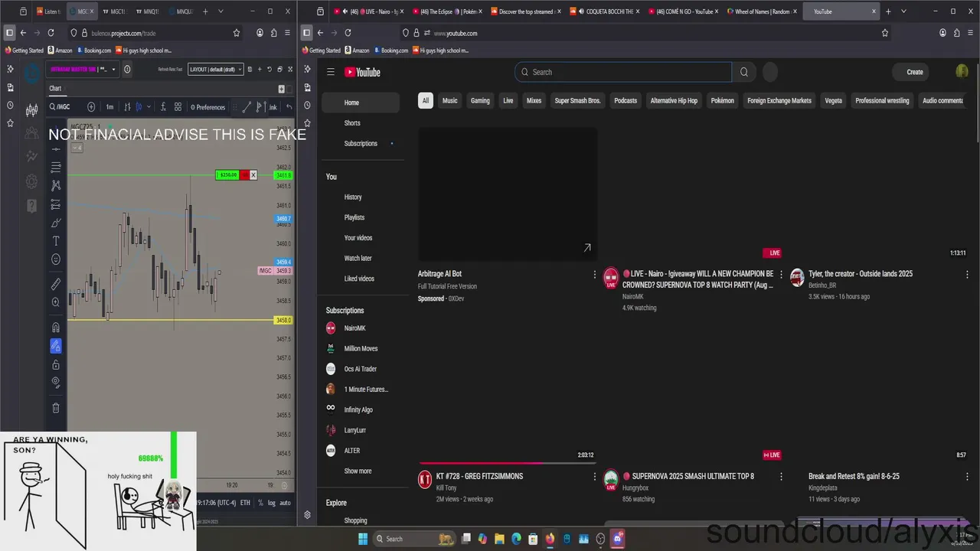This screenshot has width=980, height=551.
Task: Select the Fibonacci retracement lines tool
Action: [56, 167]
